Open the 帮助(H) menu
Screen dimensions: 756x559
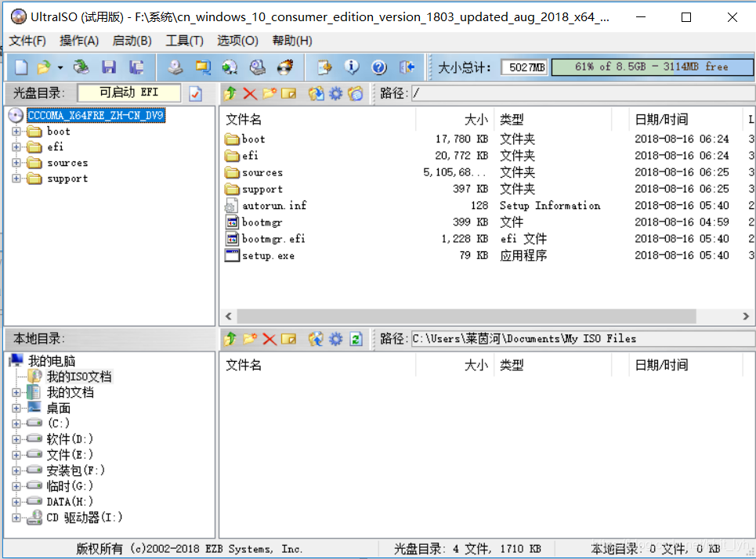(x=292, y=41)
